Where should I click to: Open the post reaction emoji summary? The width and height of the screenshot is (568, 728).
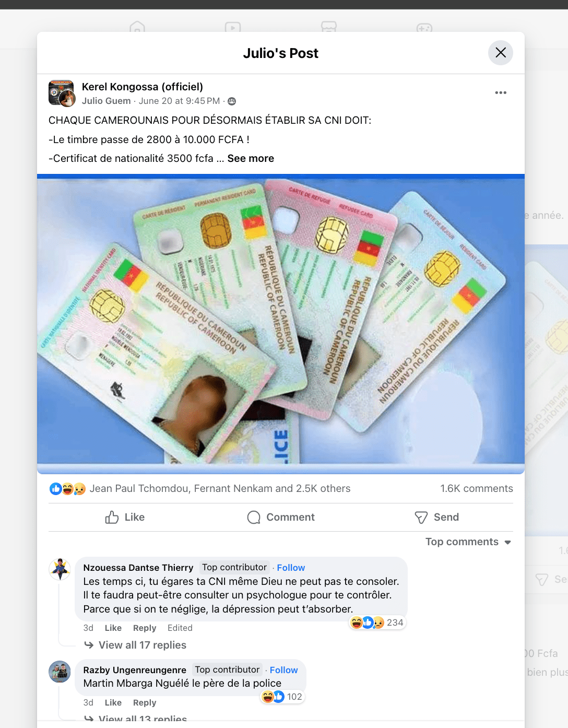coord(68,489)
